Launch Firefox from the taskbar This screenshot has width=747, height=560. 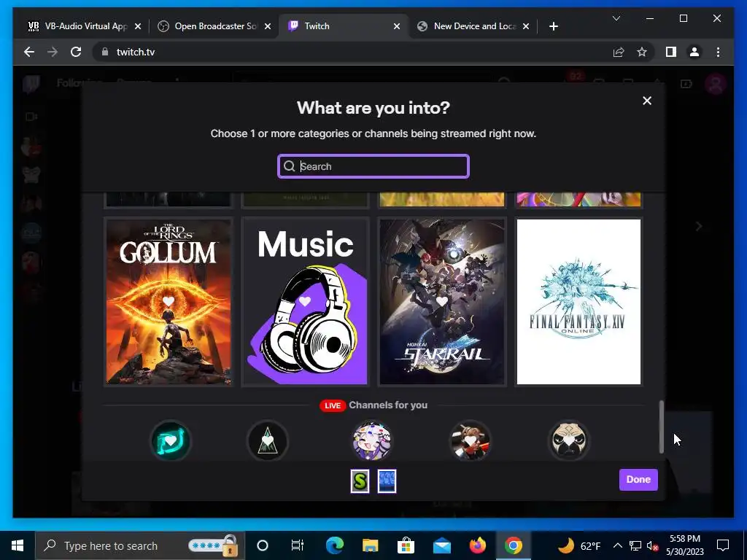477,545
